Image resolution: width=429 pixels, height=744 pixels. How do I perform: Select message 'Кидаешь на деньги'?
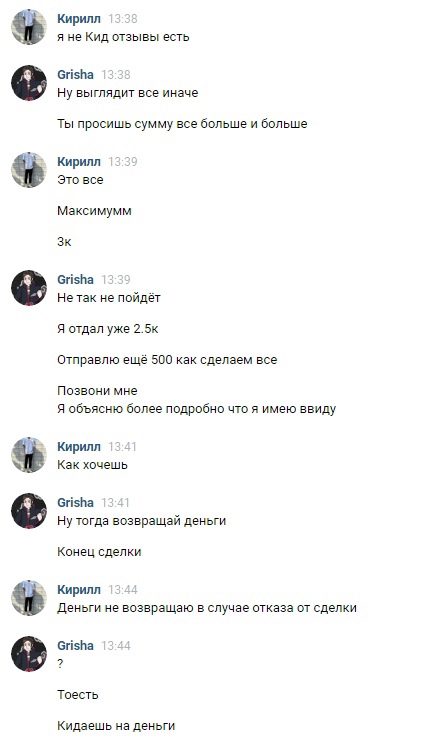[116, 726]
